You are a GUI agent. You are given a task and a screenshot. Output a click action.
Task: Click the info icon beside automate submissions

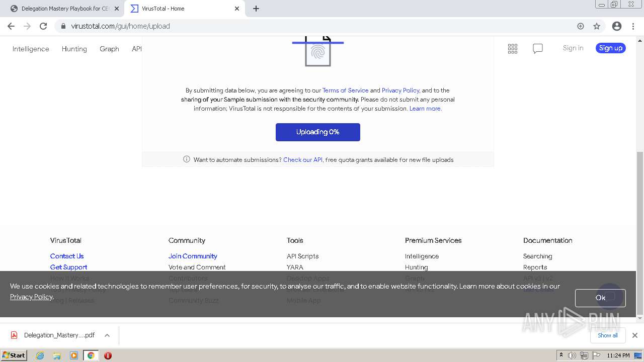187,159
